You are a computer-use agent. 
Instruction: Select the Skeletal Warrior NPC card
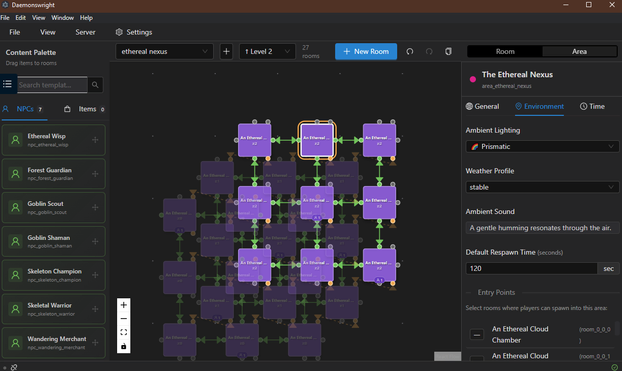point(54,309)
